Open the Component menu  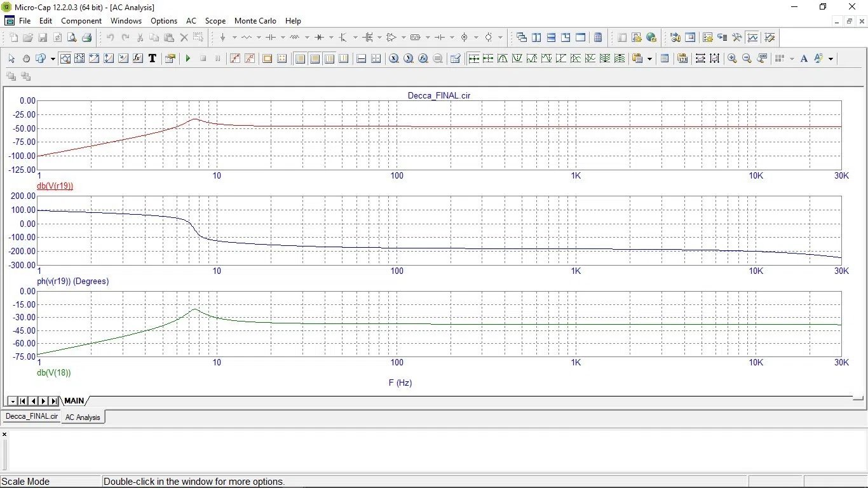pyautogui.click(x=81, y=21)
